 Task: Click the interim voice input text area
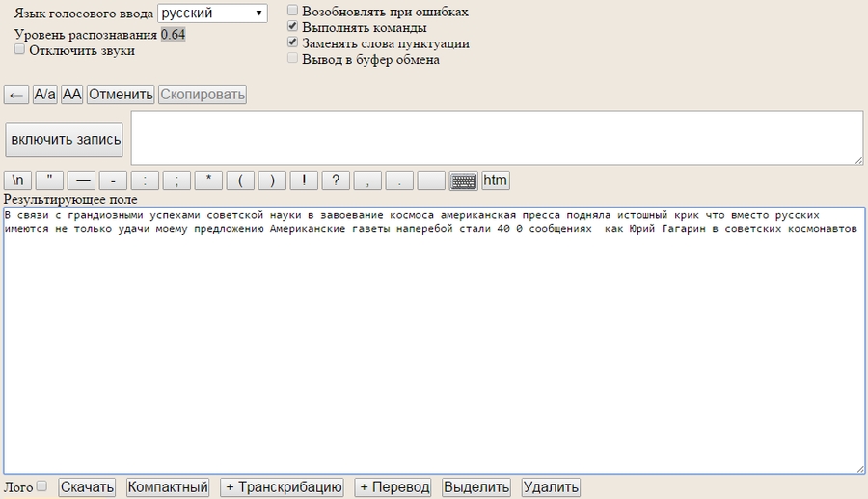click(x=497, y=138)
